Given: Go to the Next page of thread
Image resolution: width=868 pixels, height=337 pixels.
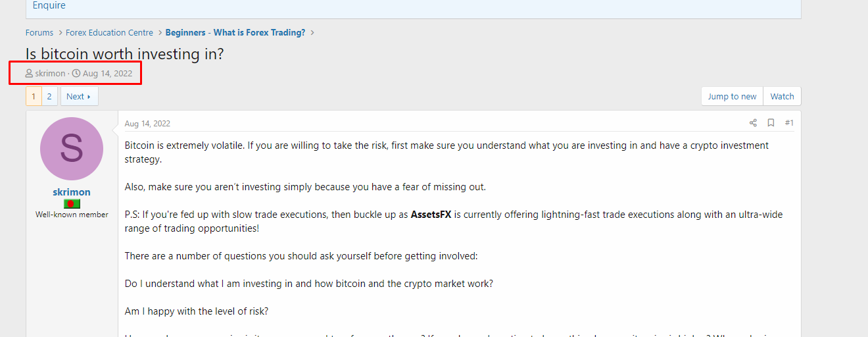Looking at the screenshot, I should pyautogui.click(x=79, y=97).
